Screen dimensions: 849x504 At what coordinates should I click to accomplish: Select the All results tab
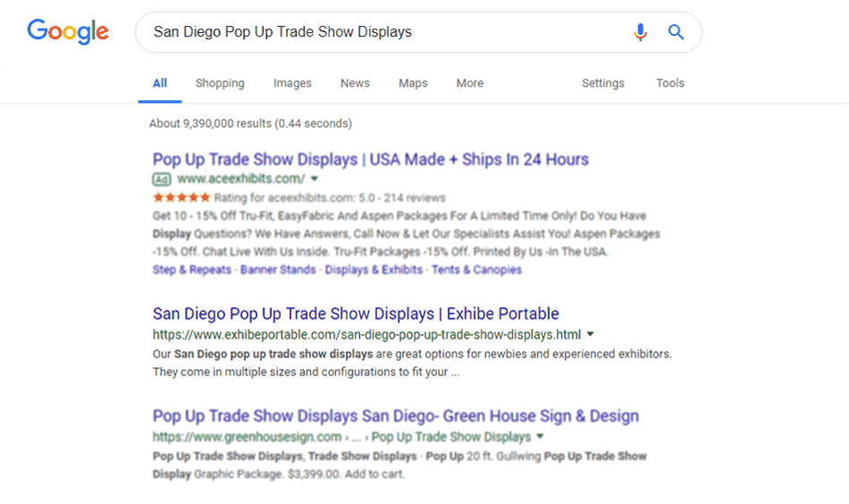click(160, 83)
